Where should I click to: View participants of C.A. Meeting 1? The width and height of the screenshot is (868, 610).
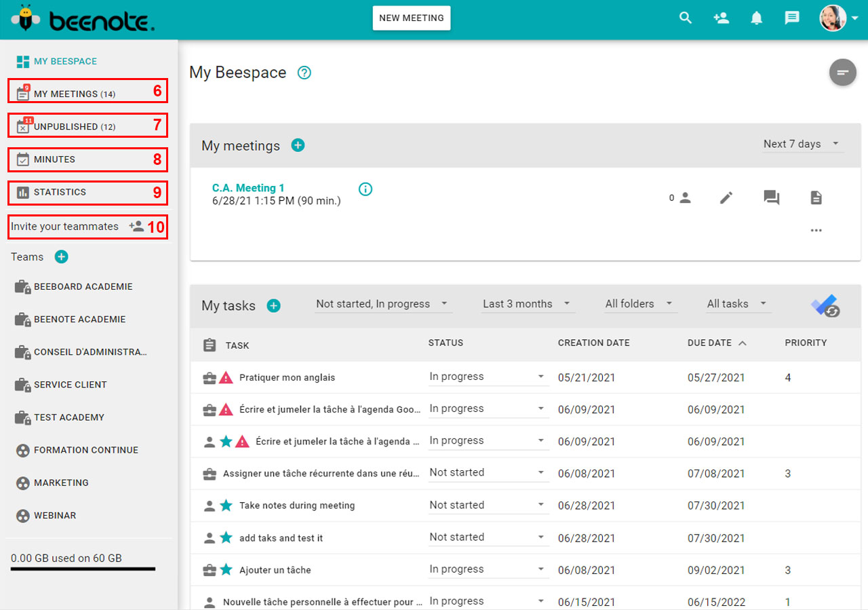[x=680, y=197]
